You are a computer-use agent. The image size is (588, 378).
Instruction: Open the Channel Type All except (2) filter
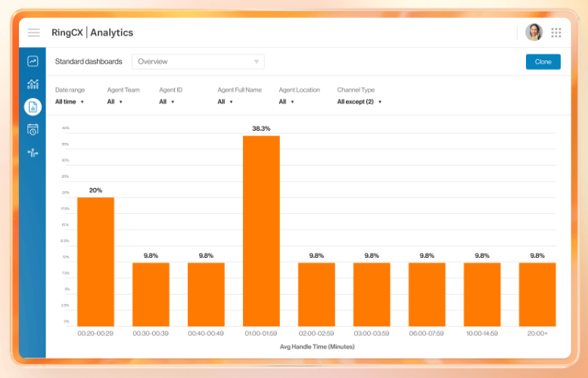coord(359,101)
